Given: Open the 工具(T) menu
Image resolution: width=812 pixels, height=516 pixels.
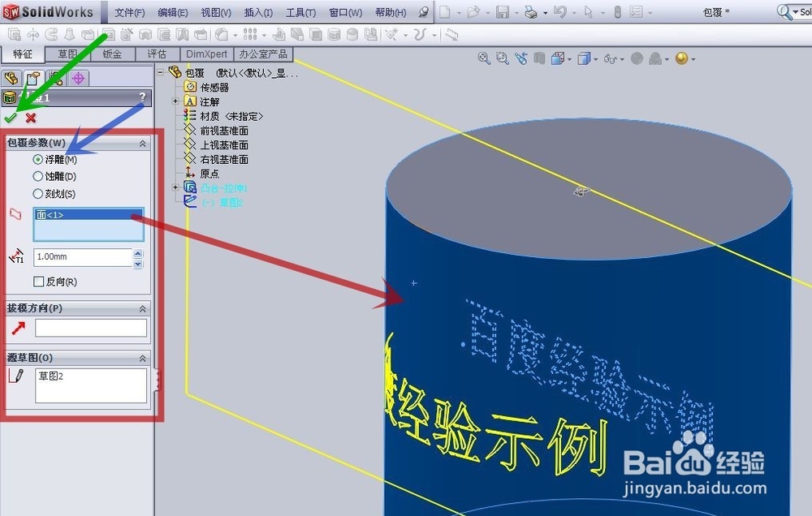Looking at the screenshot, I should (300, 12).
